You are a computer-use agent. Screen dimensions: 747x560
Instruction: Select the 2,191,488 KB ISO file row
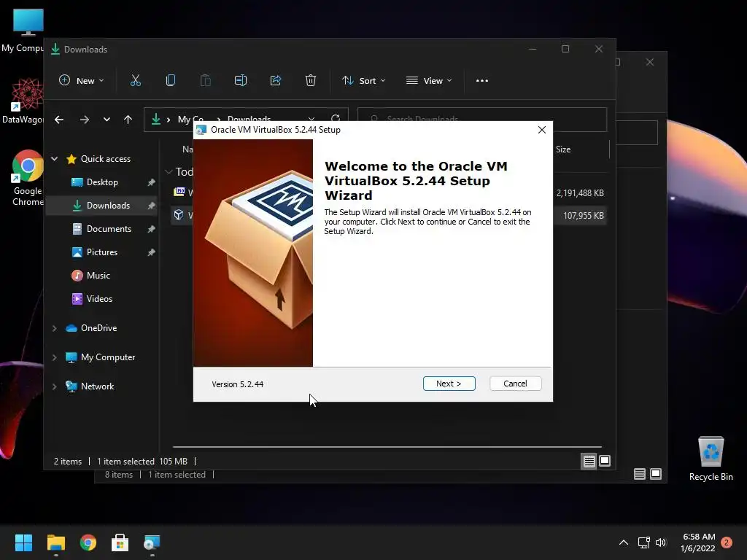pyautogui.click(x=388, y=192)
